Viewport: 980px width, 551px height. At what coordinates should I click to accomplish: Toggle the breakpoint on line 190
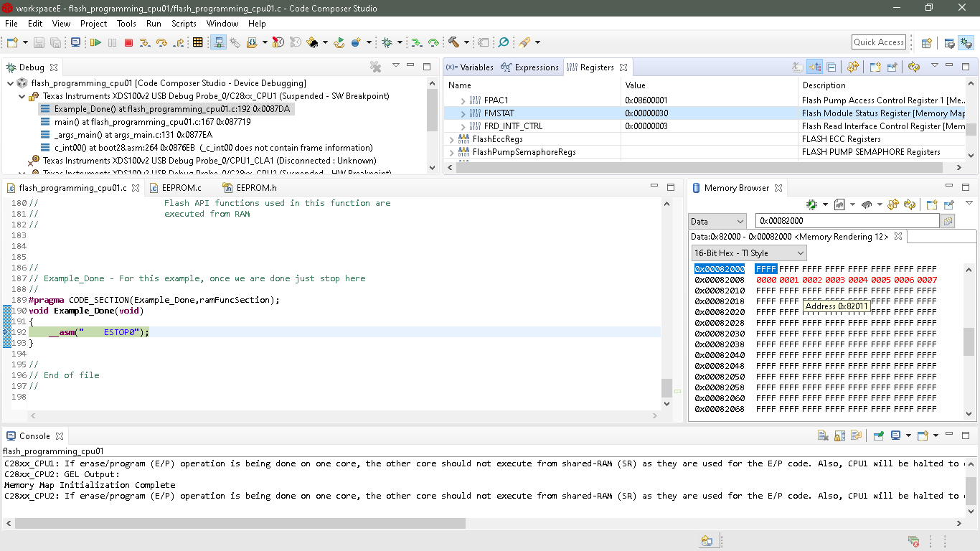[x=5, y=311]
